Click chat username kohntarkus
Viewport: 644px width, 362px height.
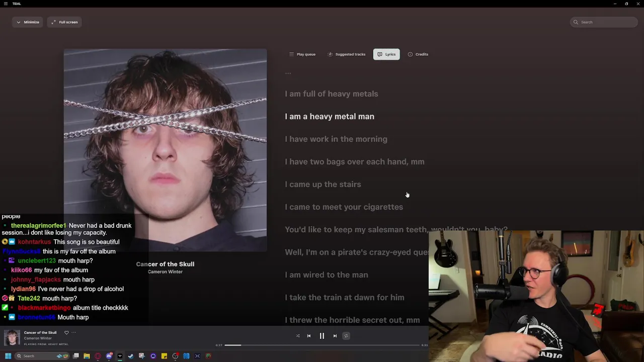[x=35, y=242]
